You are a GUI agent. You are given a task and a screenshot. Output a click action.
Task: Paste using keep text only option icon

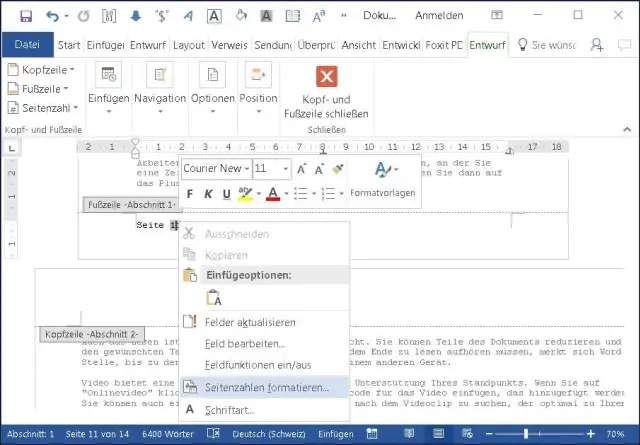click(x=215, y=297)
